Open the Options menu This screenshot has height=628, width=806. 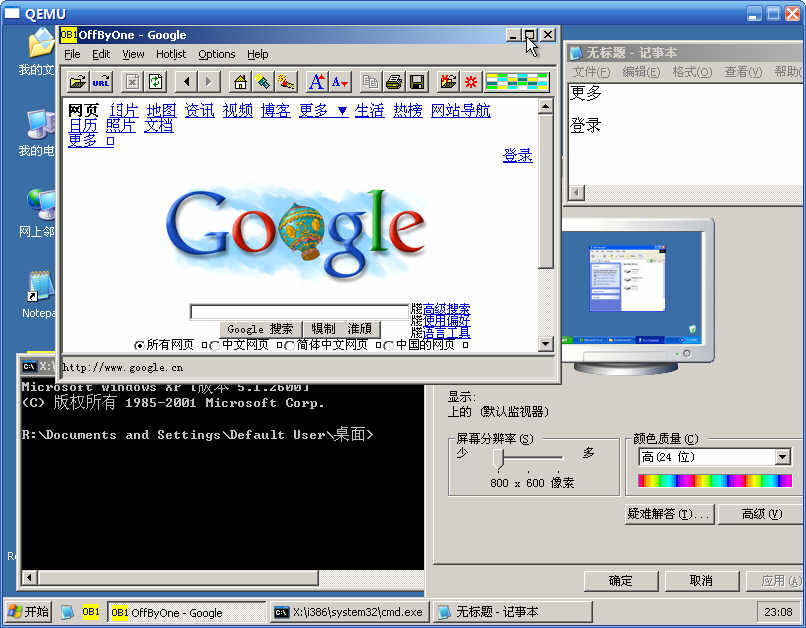(217, 54)
